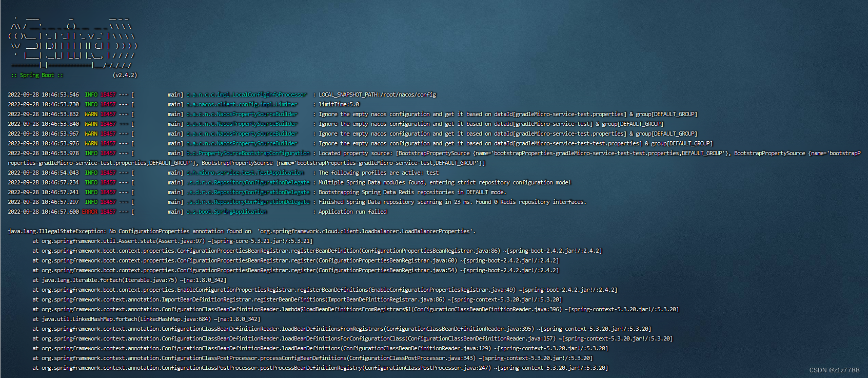Image resolution: width=868 pixels, height=378 pixels.
Task: Click logger o.s.boot.SpringApplication
Action: tap(226, 212)
